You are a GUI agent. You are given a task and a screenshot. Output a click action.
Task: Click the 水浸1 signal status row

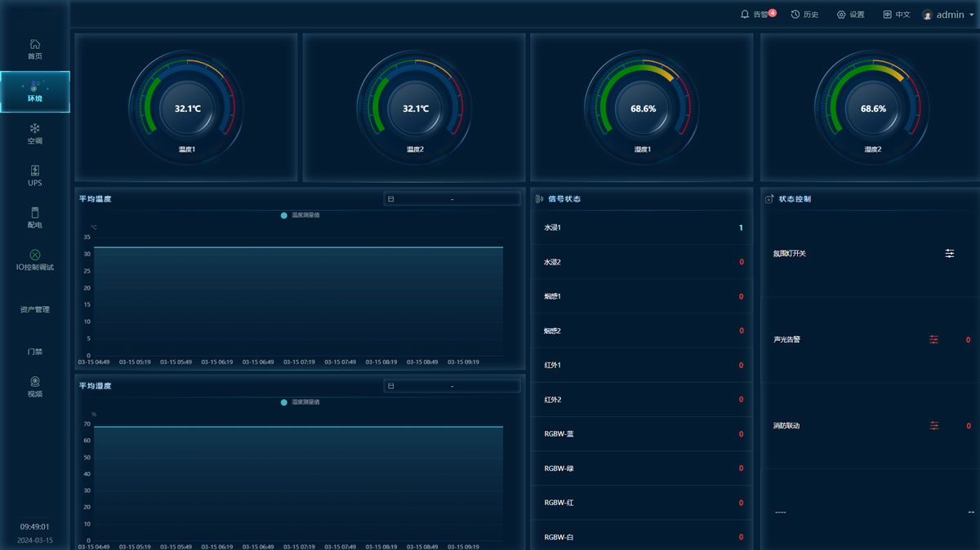[642, 228]
